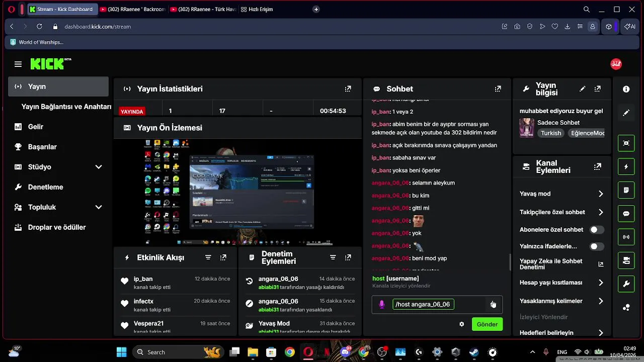The image size is (644, 362).
Task: Click the stream preview thumbnail
Action: (x=237, y=192)
